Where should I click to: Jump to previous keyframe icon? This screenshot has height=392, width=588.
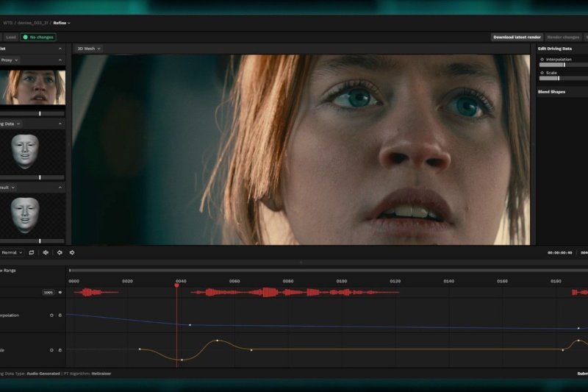tap(60, 252)
